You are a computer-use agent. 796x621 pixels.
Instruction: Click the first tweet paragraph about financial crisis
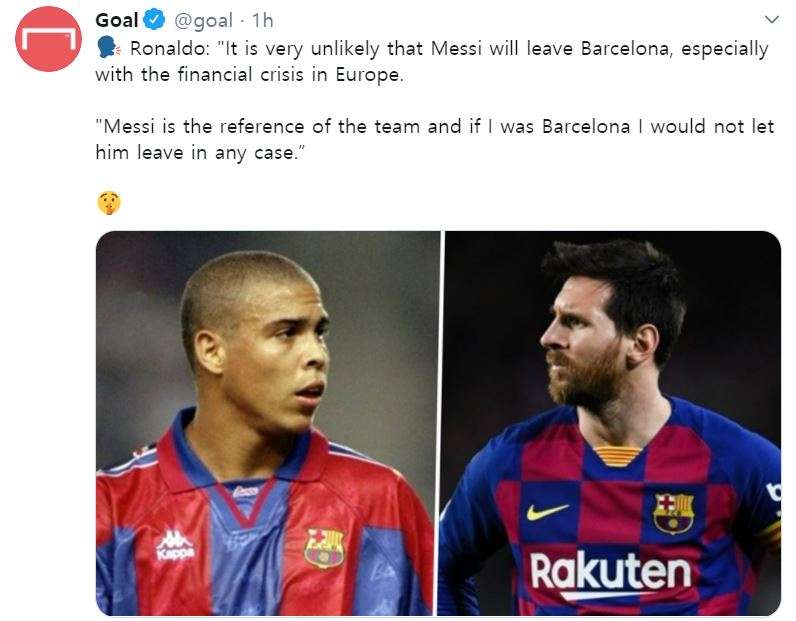(x=430, y=61)
